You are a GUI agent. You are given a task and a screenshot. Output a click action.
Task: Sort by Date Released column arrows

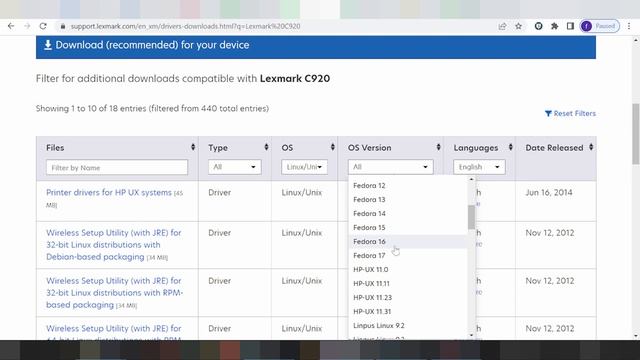[x=591, y=147]
